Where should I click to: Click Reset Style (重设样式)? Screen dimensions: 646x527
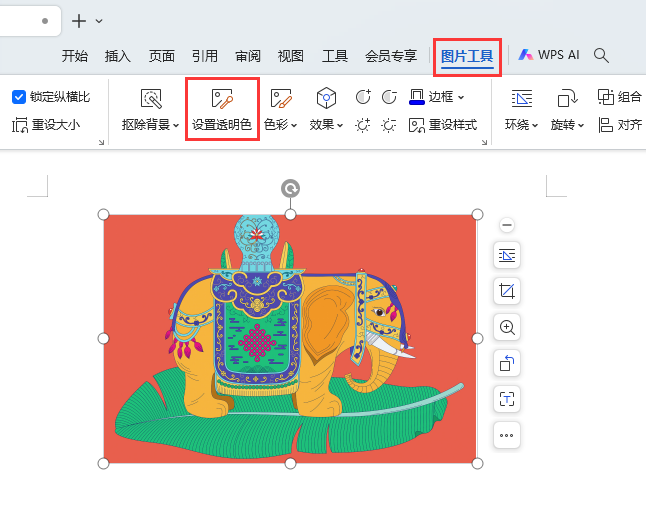pos(443,125)
